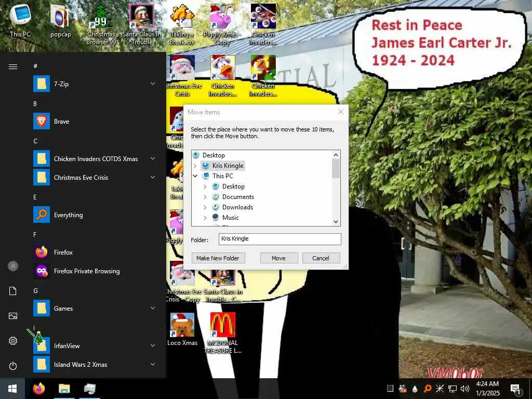Screen dimensions: 532x399
Task: Open the volume icon in system tray
Action: coord(465,389)
